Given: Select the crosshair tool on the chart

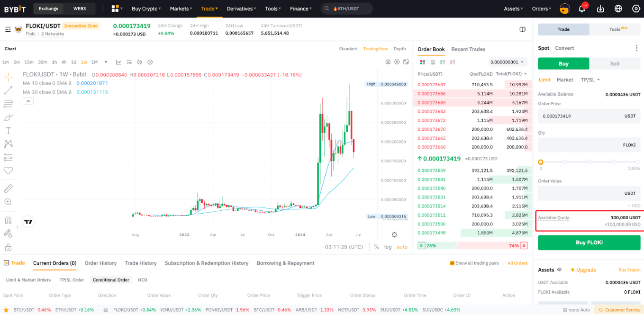Looking at the screenshot, I should pos(8,77).
